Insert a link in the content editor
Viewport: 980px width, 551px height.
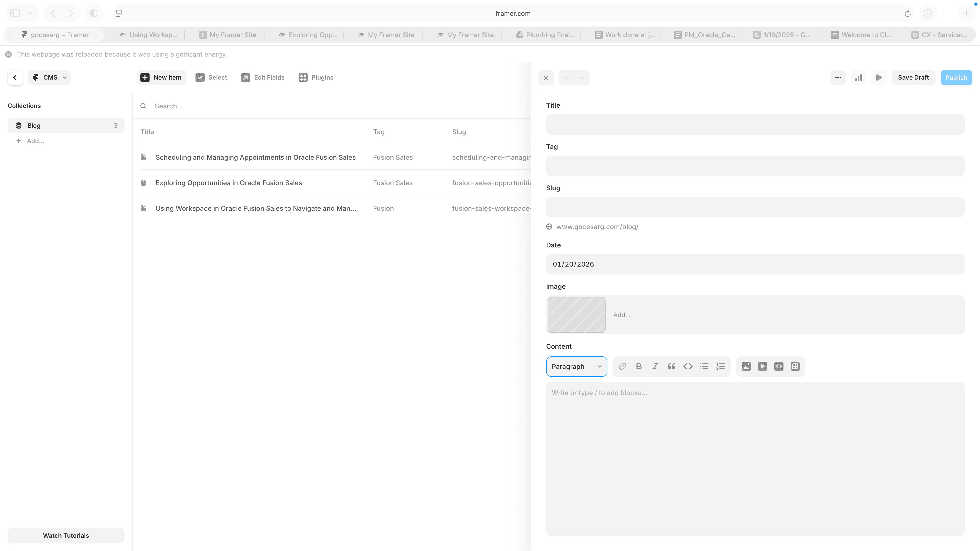coord(622,367)
